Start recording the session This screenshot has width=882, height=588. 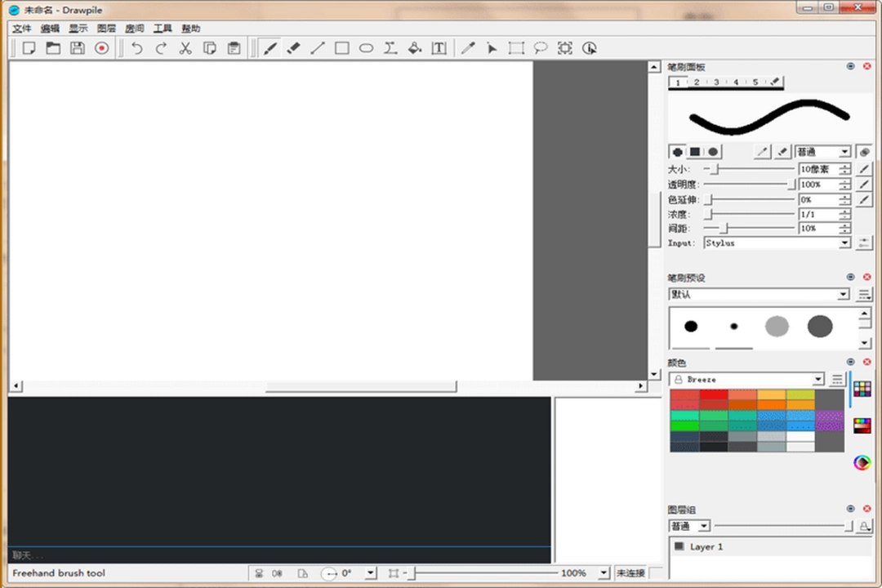click(x=101, y=48)
